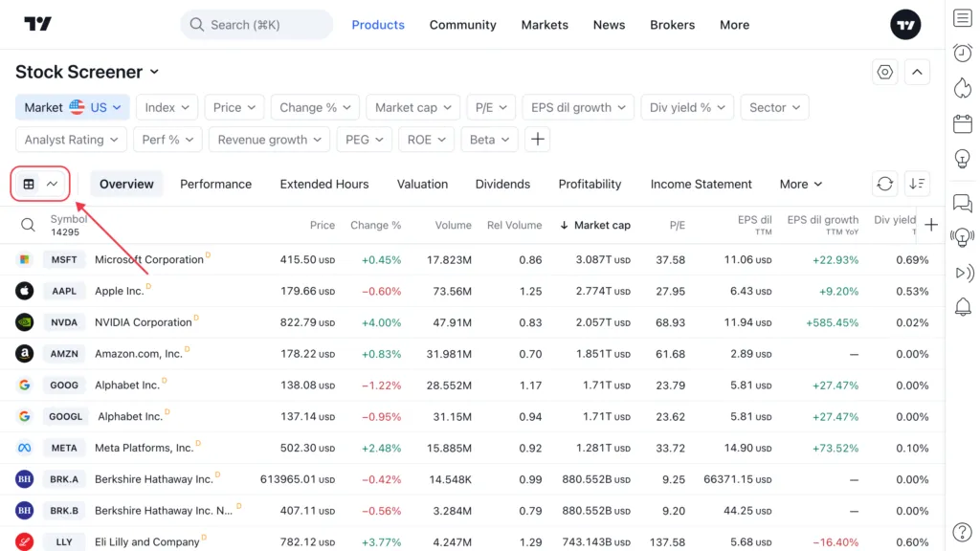Click the Microsoft logo icon in MSFT row
Viewport: 980px width, 551px height.
(x=24, y=259)
